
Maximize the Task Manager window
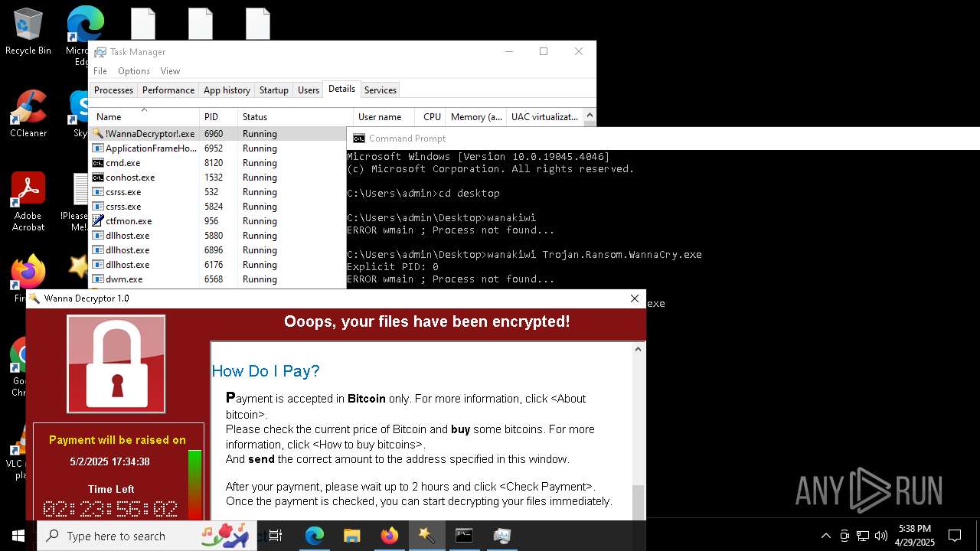click(544, 51)
